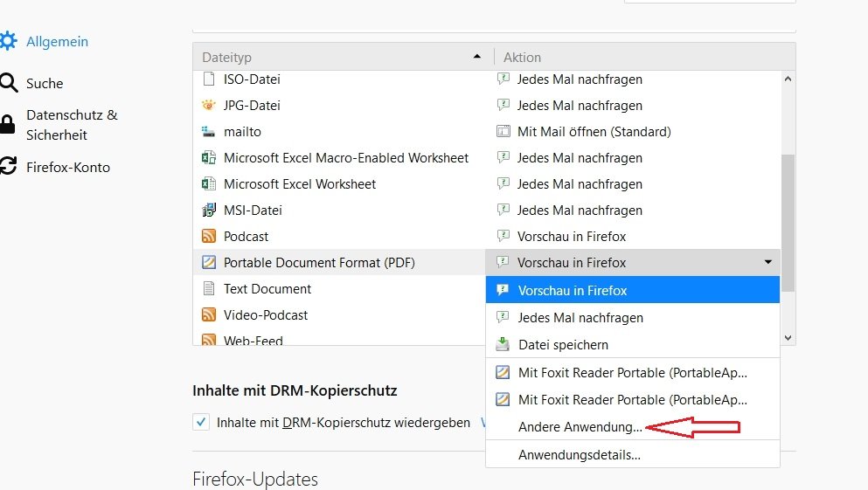Click the JPG-Datei file icon
The width and height of the screenshot is (868, 490).
coord(208,106)
